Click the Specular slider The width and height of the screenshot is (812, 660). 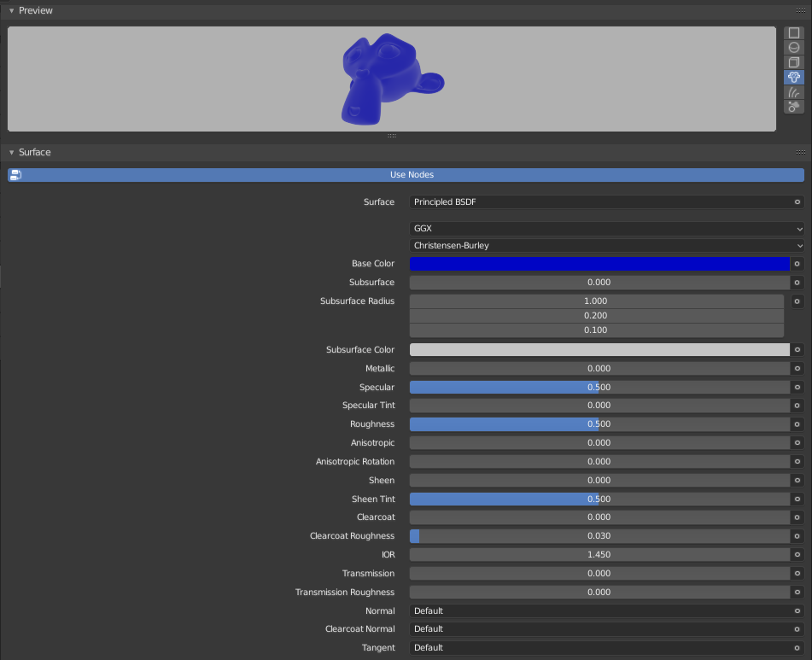(599, 387)
